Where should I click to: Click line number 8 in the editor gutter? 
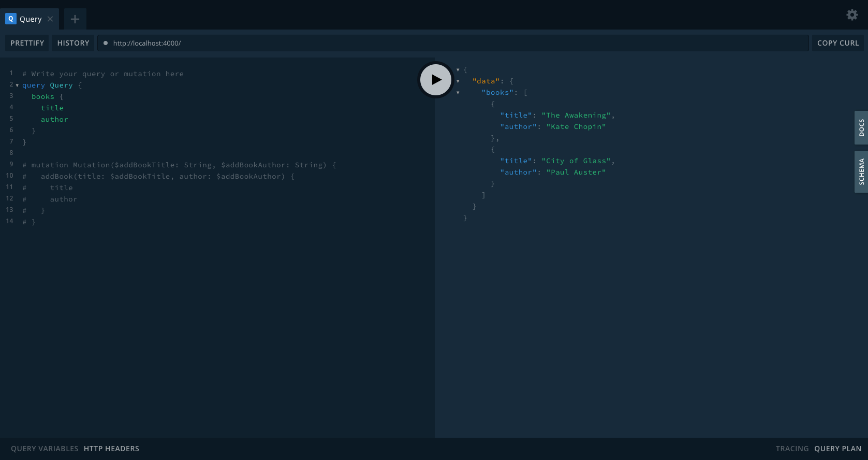pyautogui.click(x=11, y=152)
